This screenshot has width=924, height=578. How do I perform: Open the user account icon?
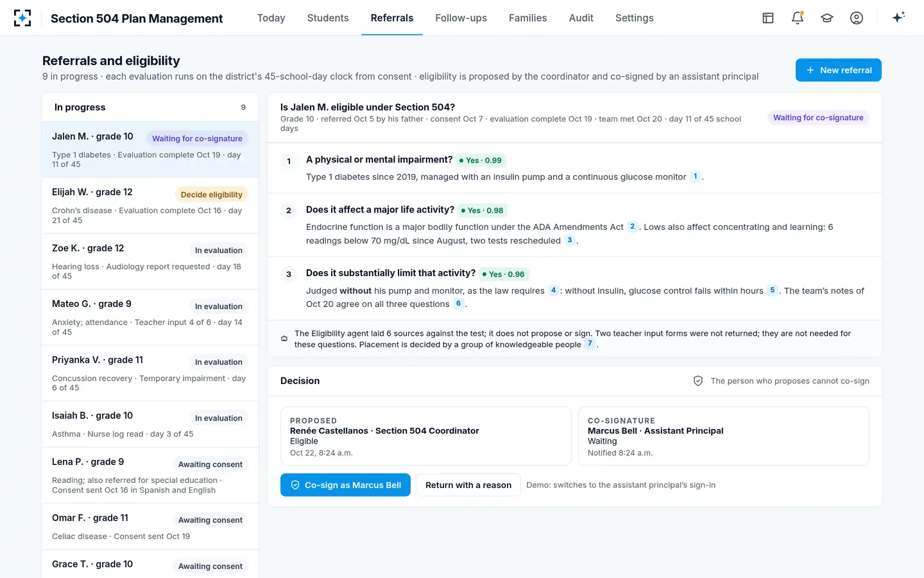tap(857, 18)
